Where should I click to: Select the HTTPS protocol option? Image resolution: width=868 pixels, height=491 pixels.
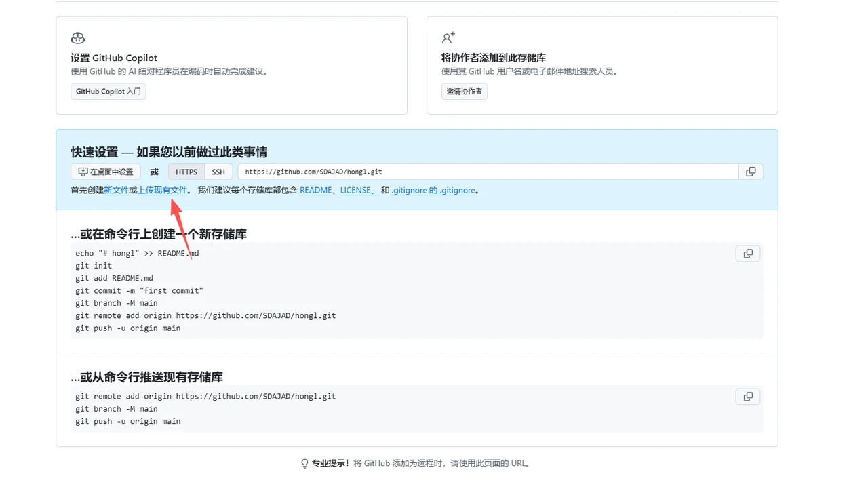[186, 172]
